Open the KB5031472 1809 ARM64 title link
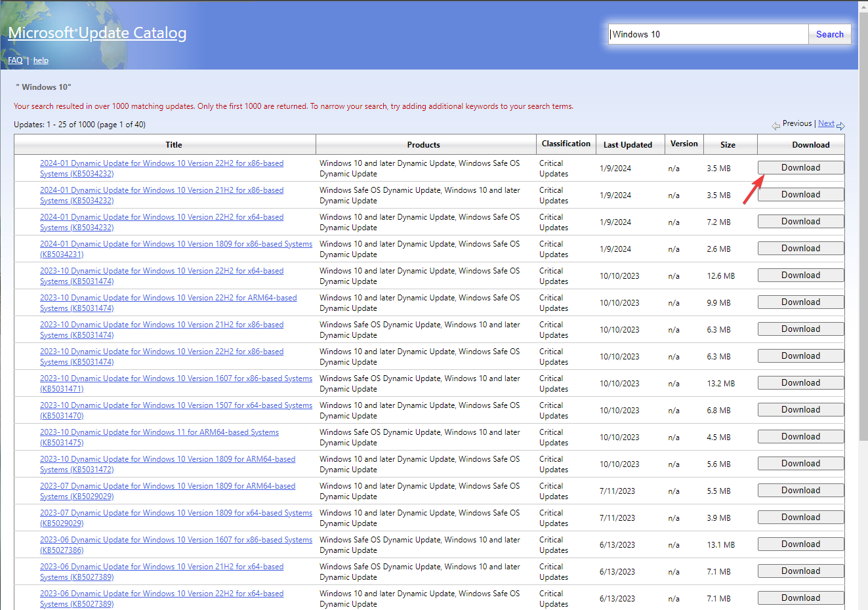The height and width of the screenshot is (610, 868). (x=167, y=464)
